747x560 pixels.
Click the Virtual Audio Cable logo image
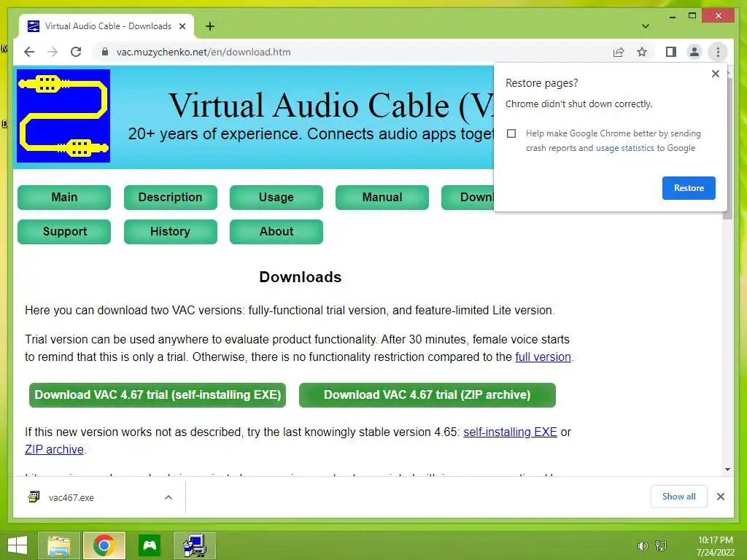point(63,116)
